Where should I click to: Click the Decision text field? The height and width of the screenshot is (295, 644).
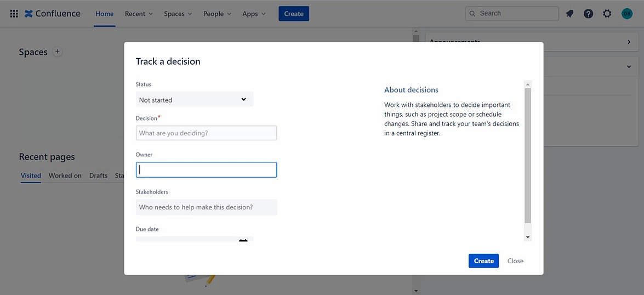click(206, 133)
